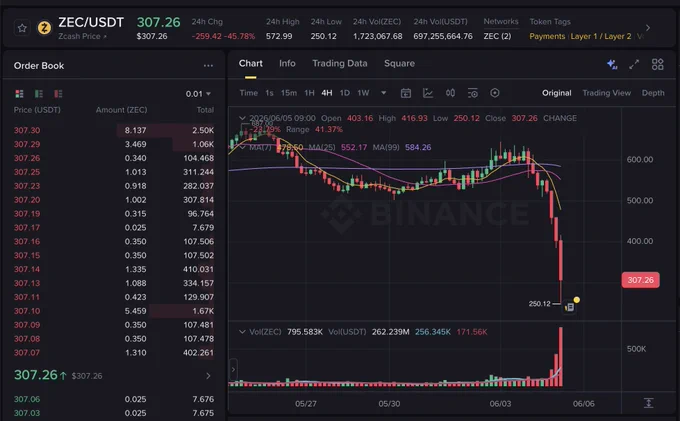Select the Original chart view
680x421 pixels.
pos(556,93)
